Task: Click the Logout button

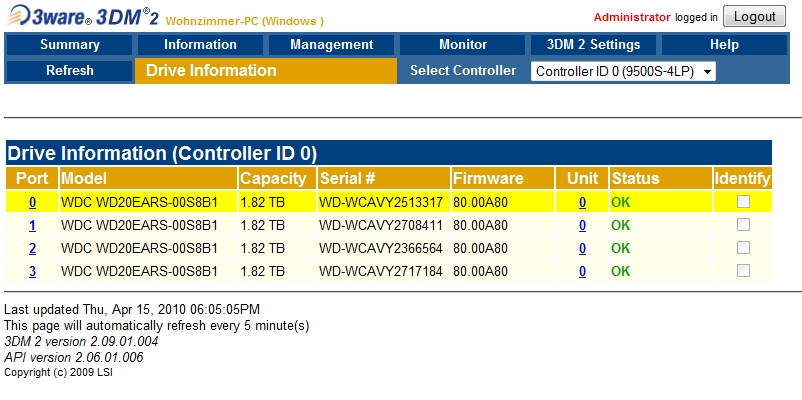Action: tap(754, 16)
